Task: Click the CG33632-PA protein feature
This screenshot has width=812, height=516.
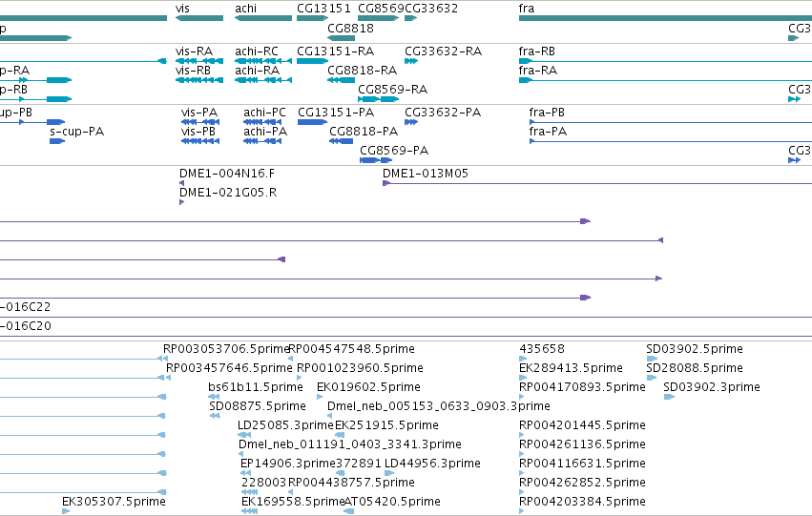Action: pyautogui.click(x=411, y=122)
